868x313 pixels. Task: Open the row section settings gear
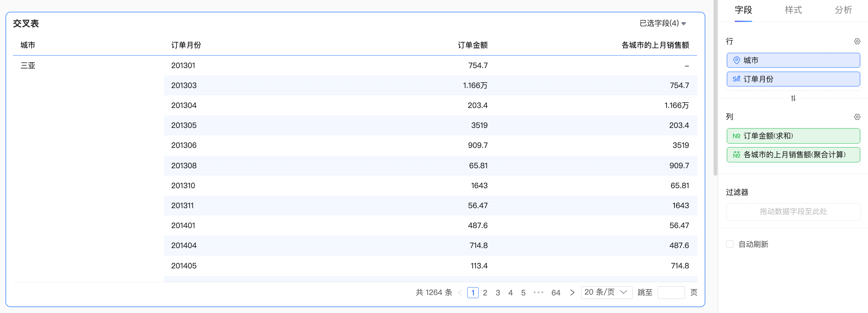(x=857, y=41)
